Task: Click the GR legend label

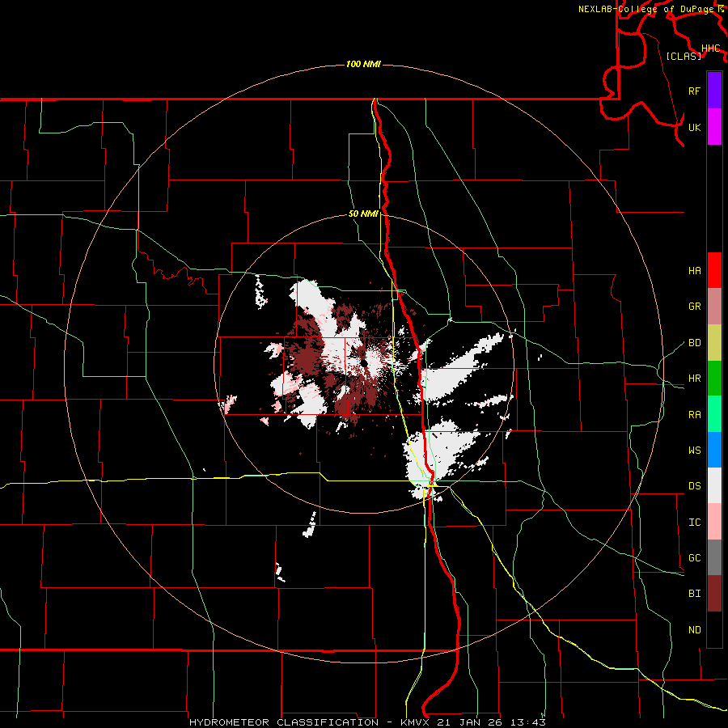Action: (x=694, y=307)
